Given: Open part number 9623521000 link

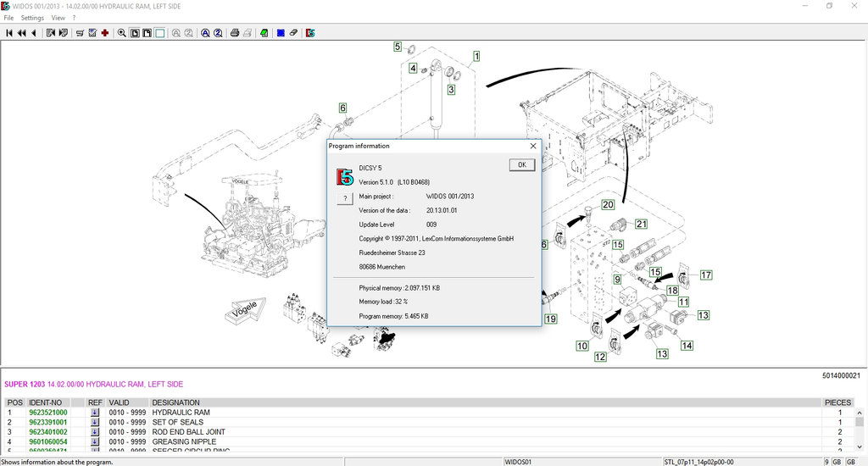Looking at the screenshot, I should pos(48,413).
